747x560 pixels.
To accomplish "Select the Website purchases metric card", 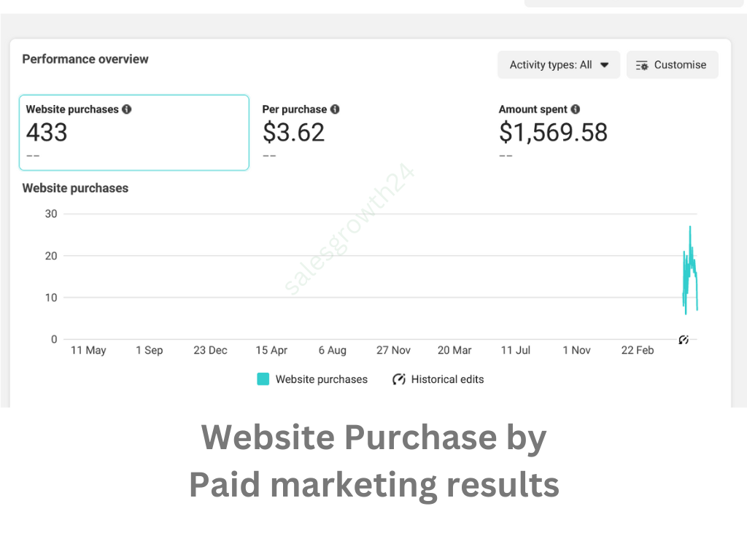I will coord(134,133).
